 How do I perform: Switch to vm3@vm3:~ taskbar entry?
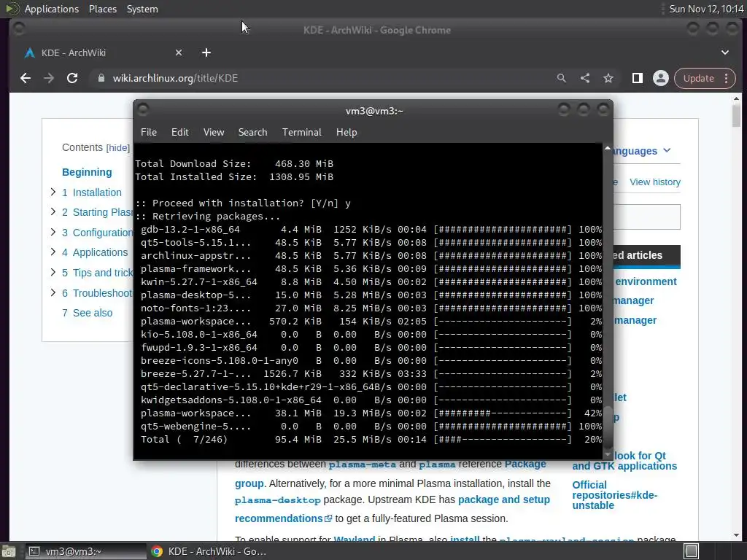pos(86,551)
